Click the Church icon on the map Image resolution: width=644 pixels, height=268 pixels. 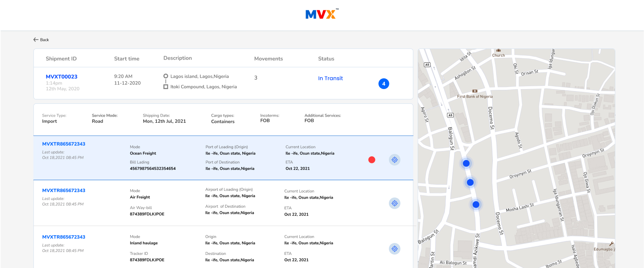click(x=499, y=50)
